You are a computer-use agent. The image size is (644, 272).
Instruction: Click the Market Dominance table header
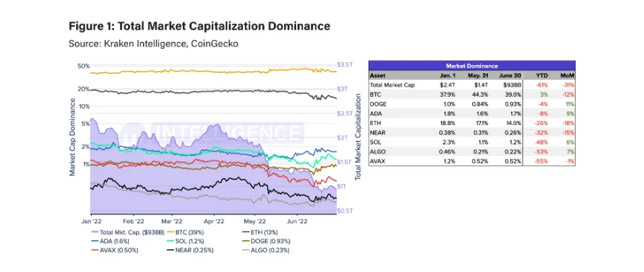coord(472,66)
